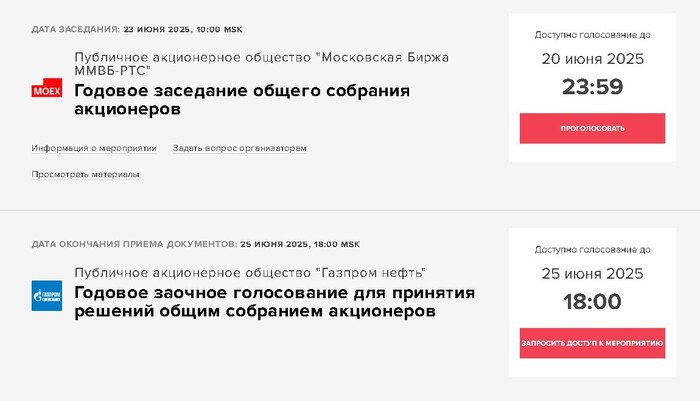This screenshot has width=700, height=401.
Task: Open the Задать вопрос организаторам link
Action: coord(239,148)
